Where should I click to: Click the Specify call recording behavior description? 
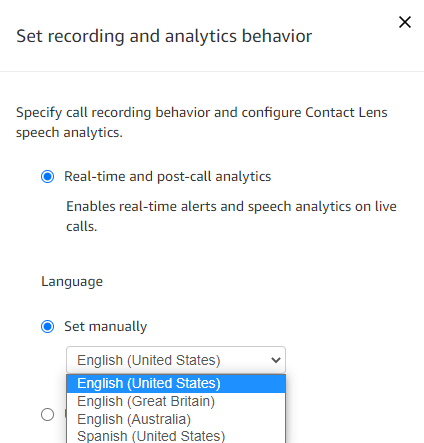click(202, 122)
